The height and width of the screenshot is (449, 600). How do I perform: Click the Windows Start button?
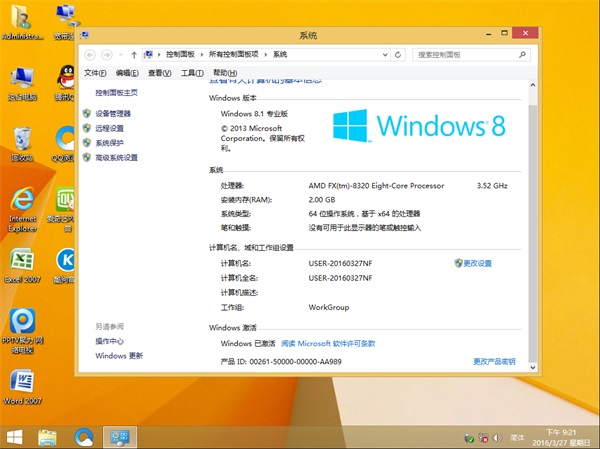point(16,437)
